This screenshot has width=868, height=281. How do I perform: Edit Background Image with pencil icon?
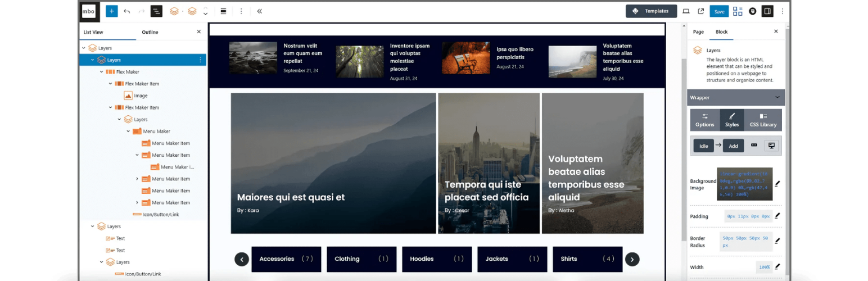[777, 183]
